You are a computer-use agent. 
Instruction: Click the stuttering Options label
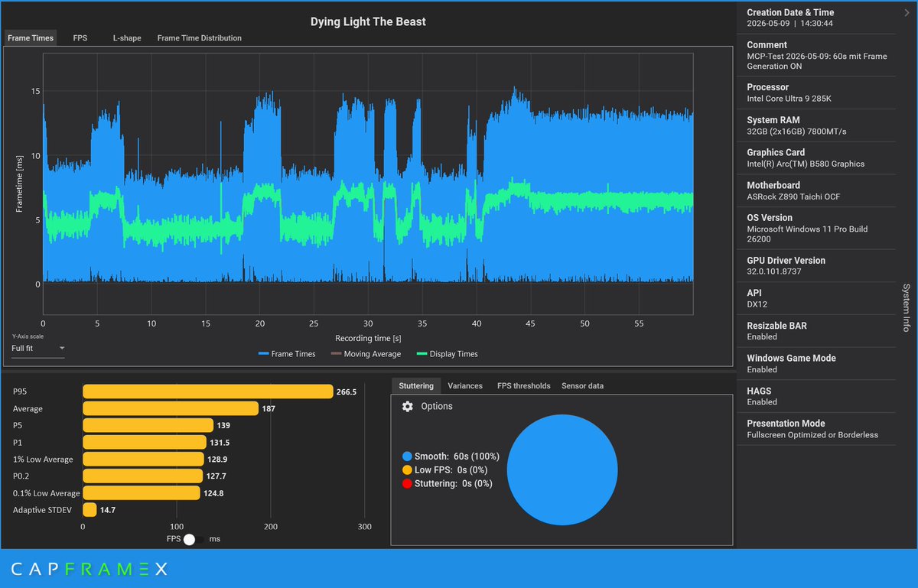(x=437, y=407)
